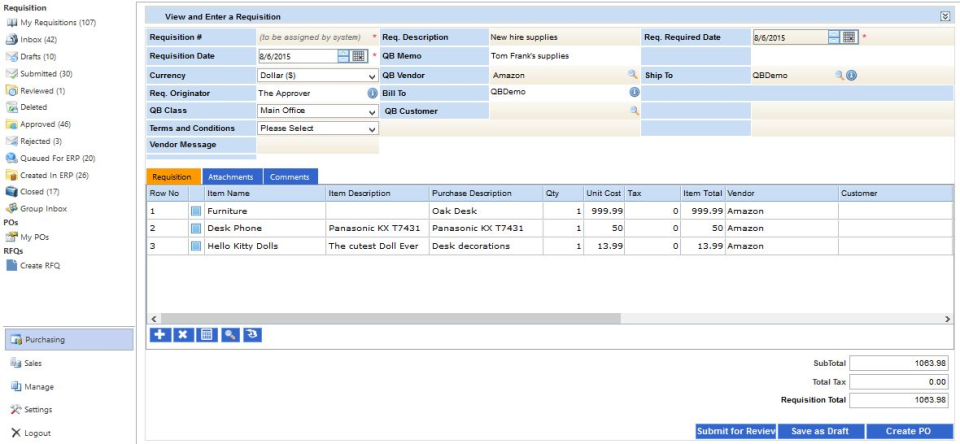Open calendar picker for Req. Required Date

point(849,37)
